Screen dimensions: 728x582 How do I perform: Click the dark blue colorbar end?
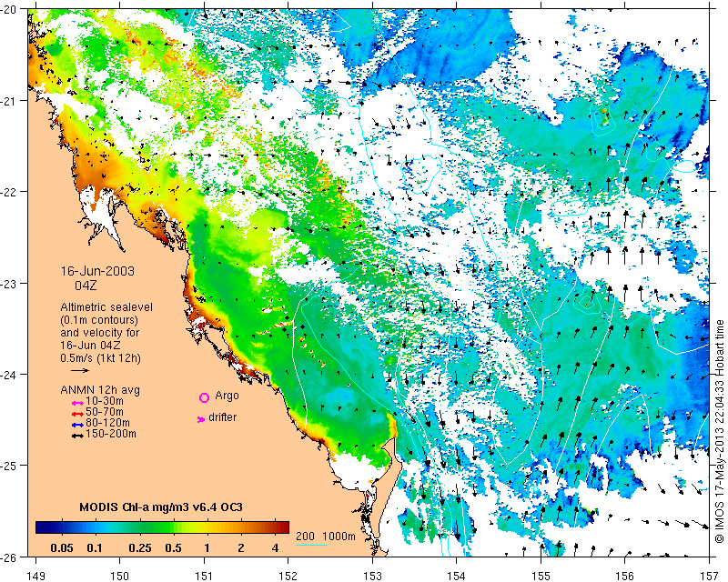point(41,527)
